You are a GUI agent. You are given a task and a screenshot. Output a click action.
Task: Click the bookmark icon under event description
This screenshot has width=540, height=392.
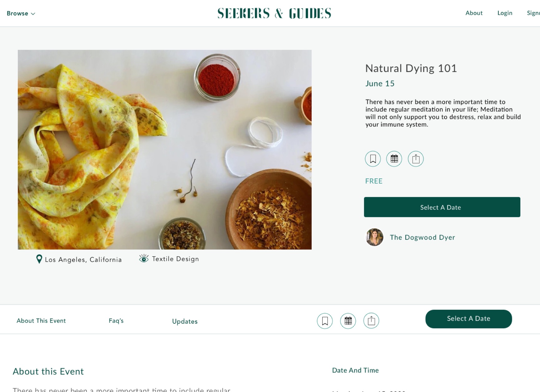[373, 159]
